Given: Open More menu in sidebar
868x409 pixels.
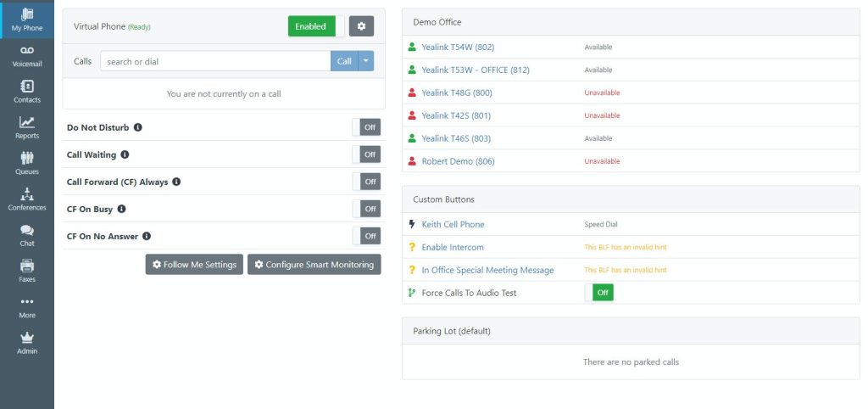Looking at the screenshot, I should point(26,307).
